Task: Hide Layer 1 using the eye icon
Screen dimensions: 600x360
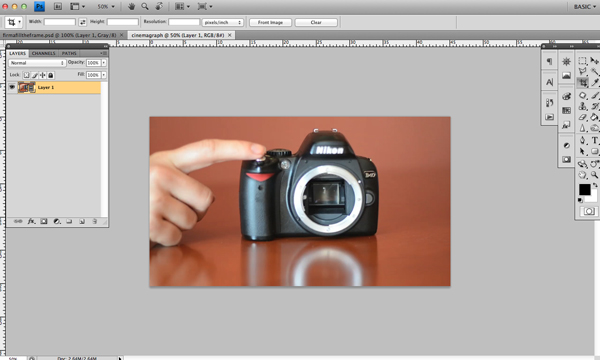Action: click(x=12, y=87)
